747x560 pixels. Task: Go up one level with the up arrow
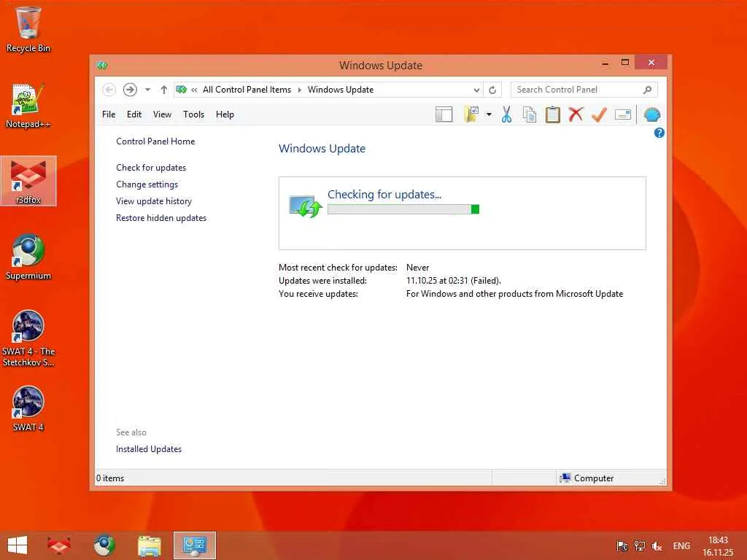[164, 90]
